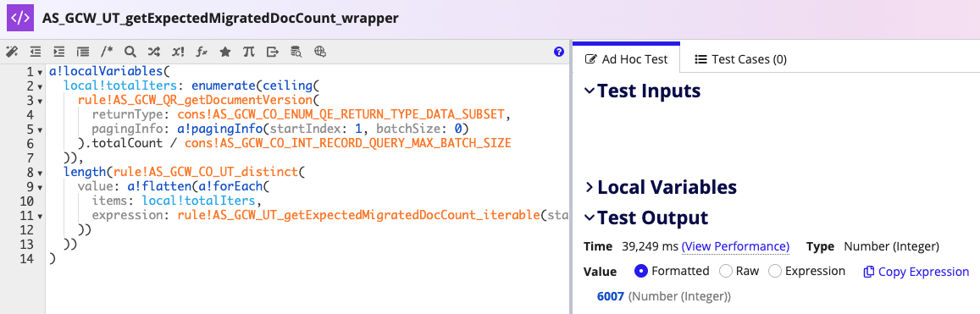Screen dimensions: 980x314
Task: Click the fx function icon
Action: point(202,52)
